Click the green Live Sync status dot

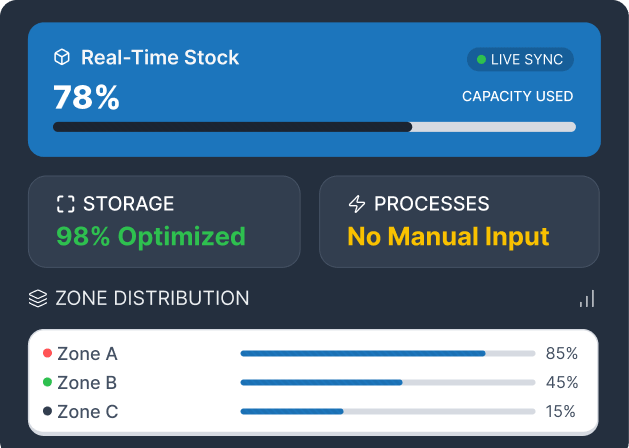pyautogui.click(x=481, y=59)
